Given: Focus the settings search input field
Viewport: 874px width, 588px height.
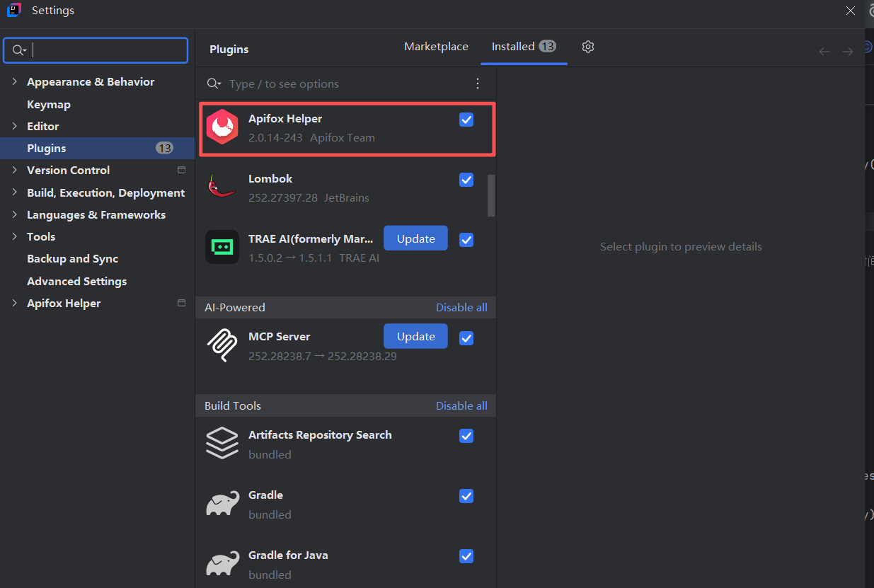Looking at the screenshot, I should pos(96,50).
